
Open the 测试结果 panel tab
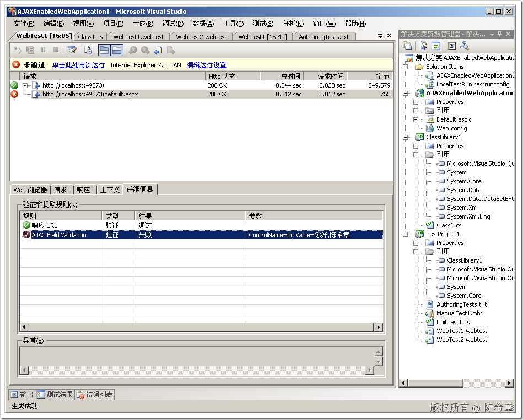(x=55, y=395)
